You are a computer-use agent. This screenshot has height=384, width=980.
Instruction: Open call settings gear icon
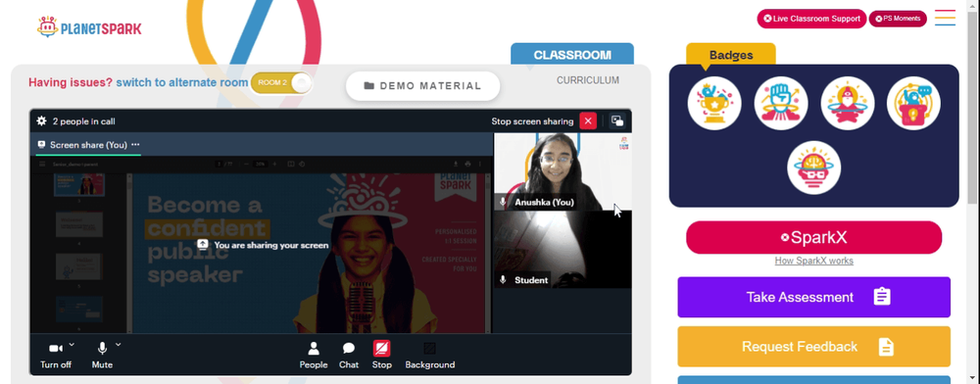tap(41, 121)
